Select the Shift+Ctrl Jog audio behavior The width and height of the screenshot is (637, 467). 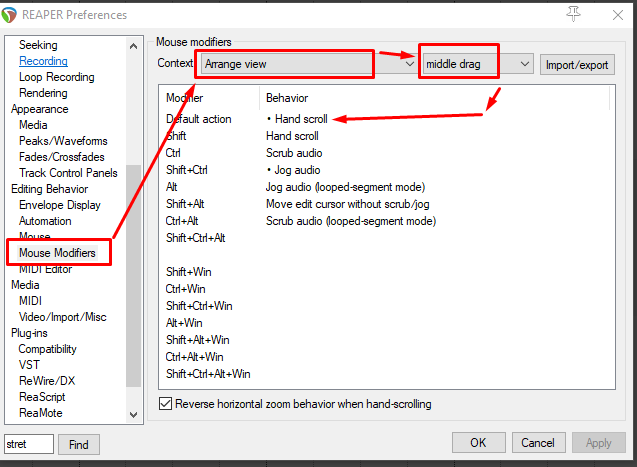[292, 170]
